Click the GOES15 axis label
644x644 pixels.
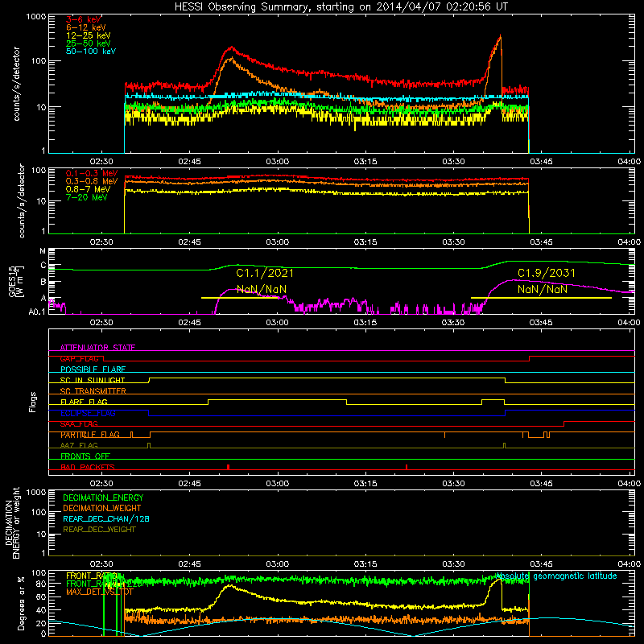pyautogui.click(x=15, y=282)
